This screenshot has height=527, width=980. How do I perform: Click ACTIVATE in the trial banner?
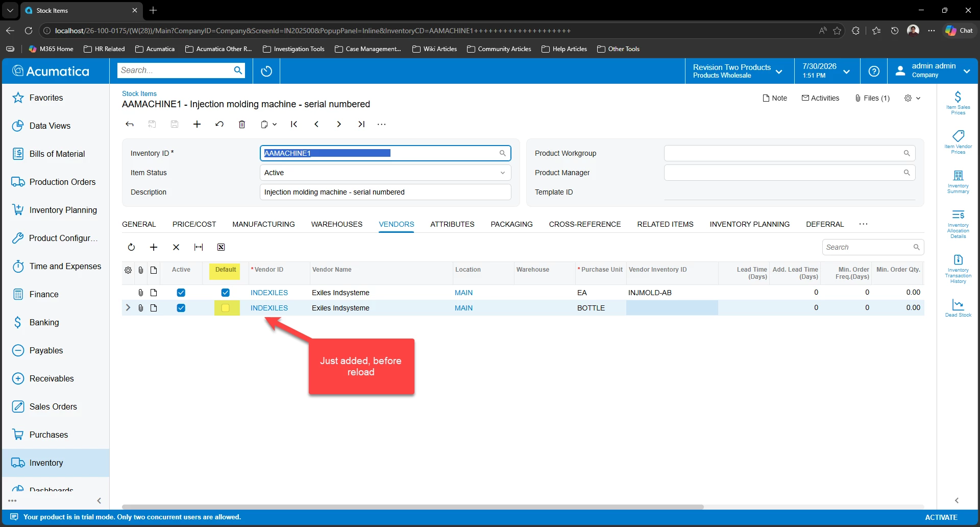tap(941, 517)
